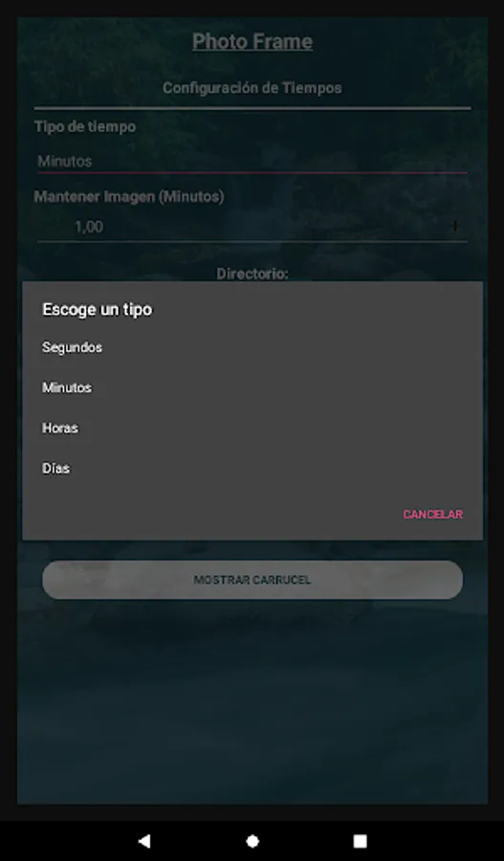
Task: Click the blank area left of CANCELAR
Action: (208, 515)
